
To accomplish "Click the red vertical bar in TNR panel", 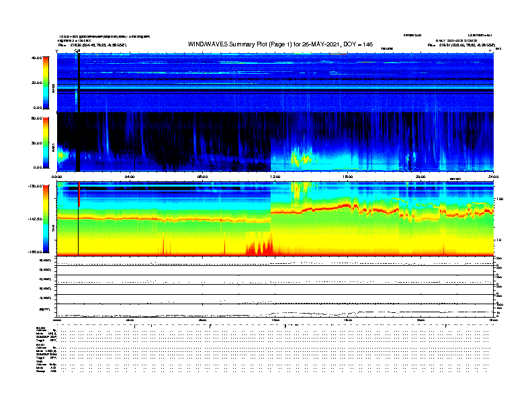I will click(x=79, y=194).
